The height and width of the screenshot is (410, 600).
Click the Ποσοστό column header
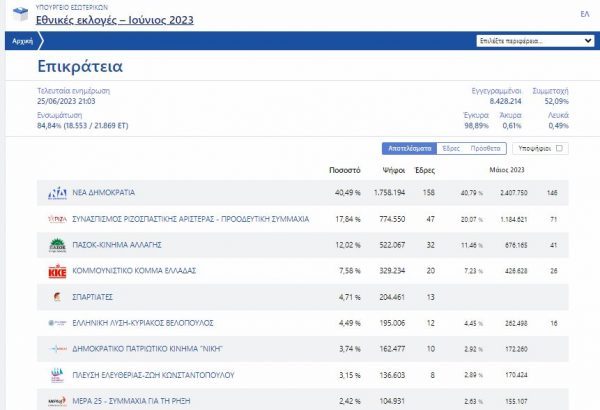click(x=344, y=170)
